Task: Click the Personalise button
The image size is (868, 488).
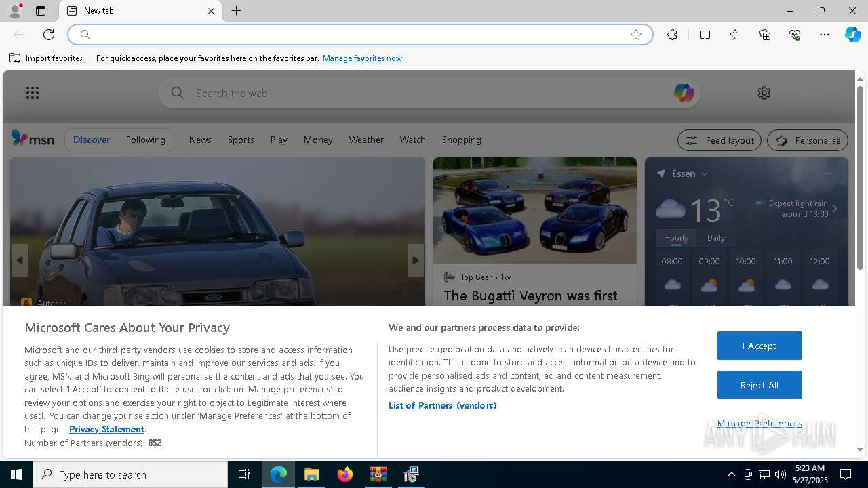Action: [x=808, y=140]
